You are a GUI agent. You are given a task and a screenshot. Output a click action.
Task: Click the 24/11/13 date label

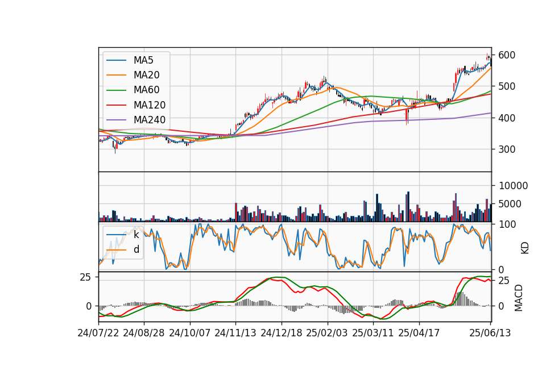point(235,333)
